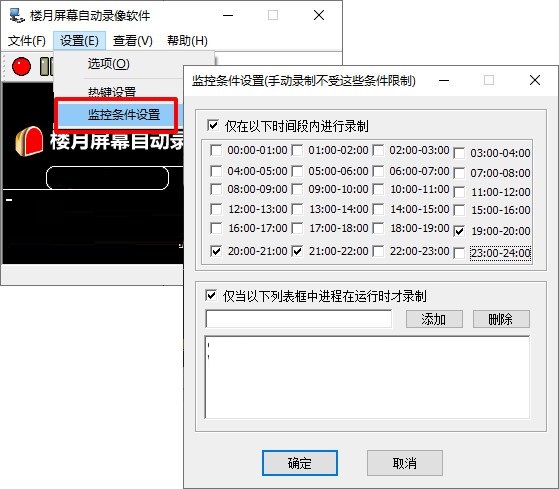This screenshot has height=489, width=559.
Task: Select the 选项(O) menu entry
Action: (108, 64)
